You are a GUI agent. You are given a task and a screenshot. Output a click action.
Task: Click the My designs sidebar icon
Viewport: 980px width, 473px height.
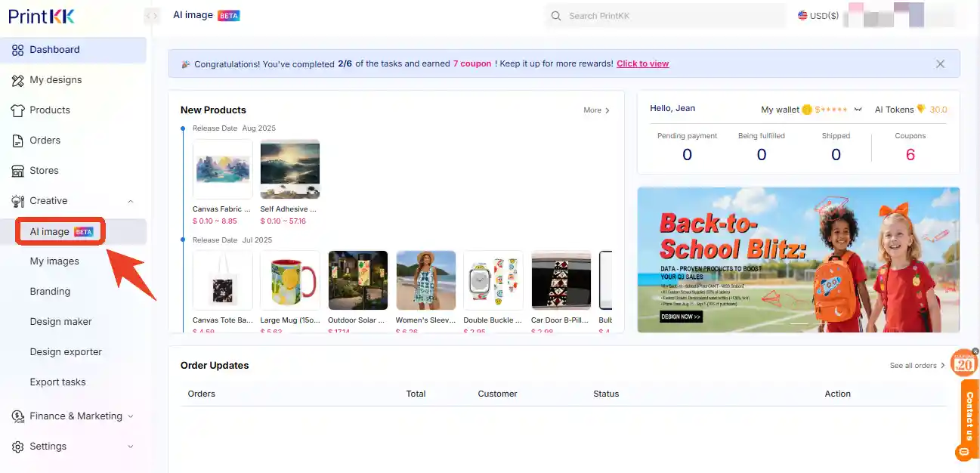pos(18,80)
